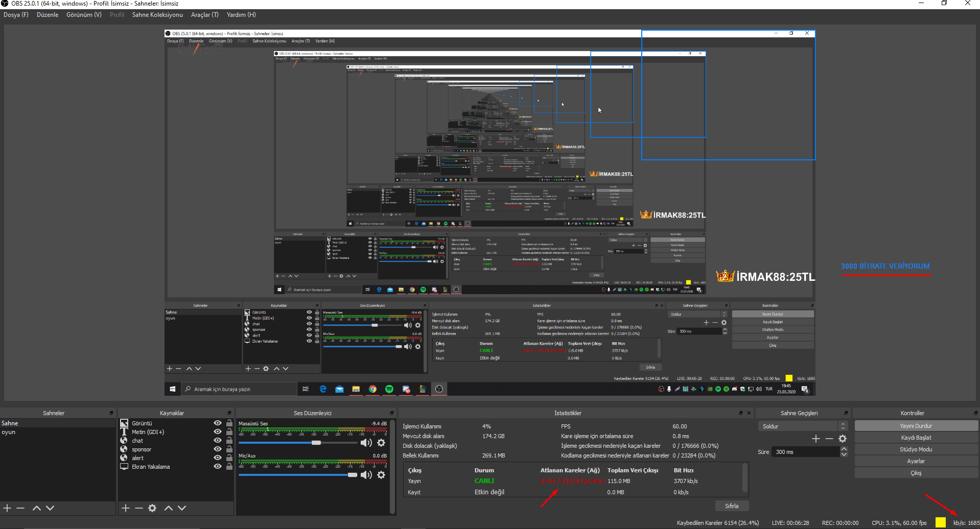This screenshot has width=980, height=529.
Task: Increase the Süre transition duration
Action: (x=844, y=449)
